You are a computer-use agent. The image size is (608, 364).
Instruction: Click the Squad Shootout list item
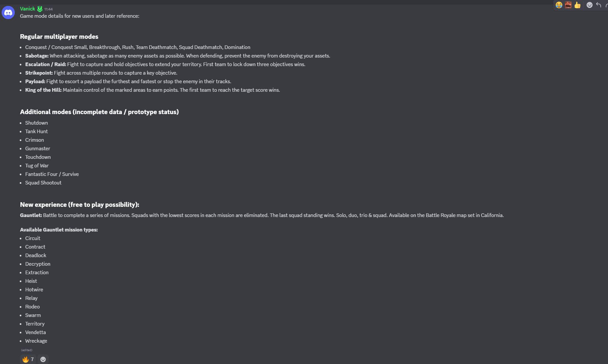(43, 183)
